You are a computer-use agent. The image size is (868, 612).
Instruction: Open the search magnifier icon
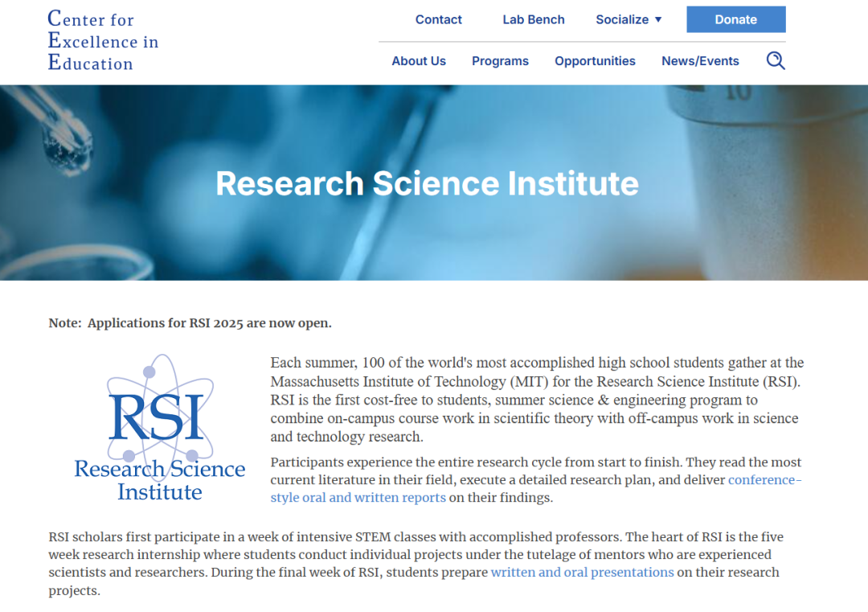[x=776, y=60]
